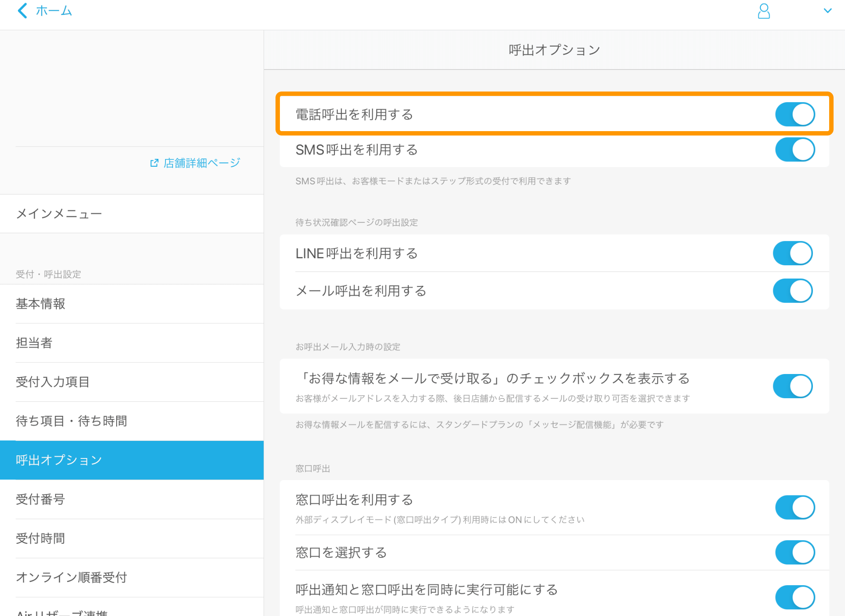This screenshot has width=845, height=616.
Task: Click the 呼出オプション page title
Action: (555, 50)
